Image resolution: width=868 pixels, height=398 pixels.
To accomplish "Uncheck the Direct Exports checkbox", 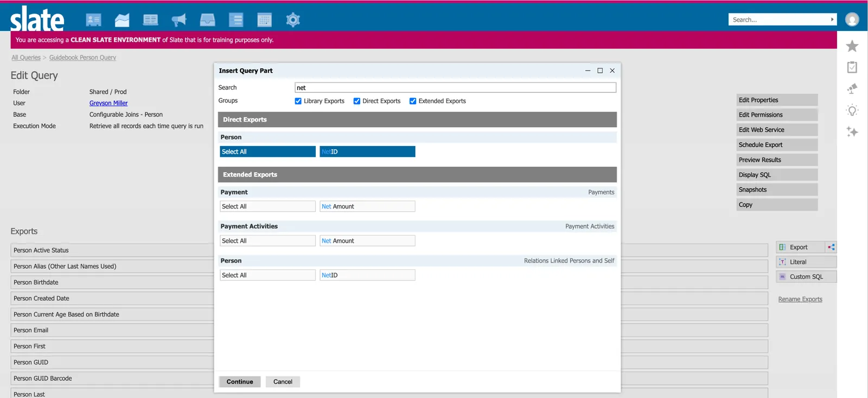I will pyautogui.click(x=356, y=101).
